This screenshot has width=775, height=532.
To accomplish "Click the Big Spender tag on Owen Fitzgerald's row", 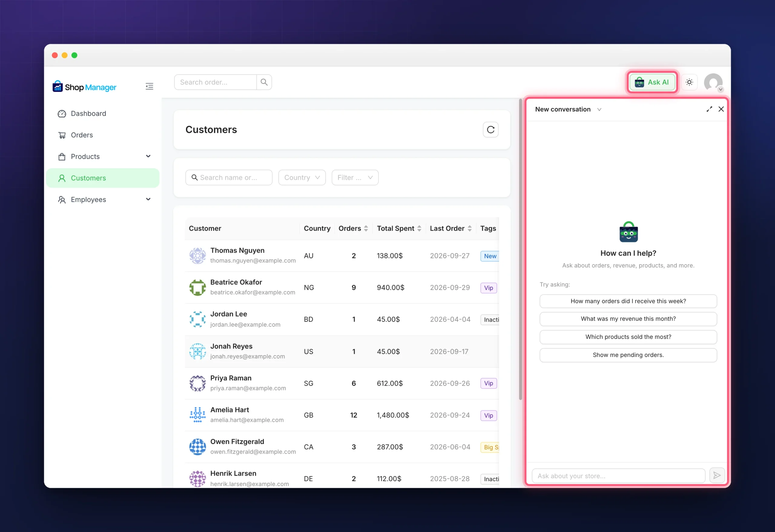I will coord(490,447).
